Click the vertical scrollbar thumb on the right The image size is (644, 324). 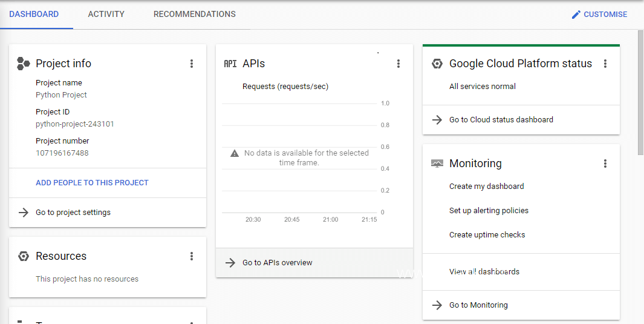[x=640, y=93]
